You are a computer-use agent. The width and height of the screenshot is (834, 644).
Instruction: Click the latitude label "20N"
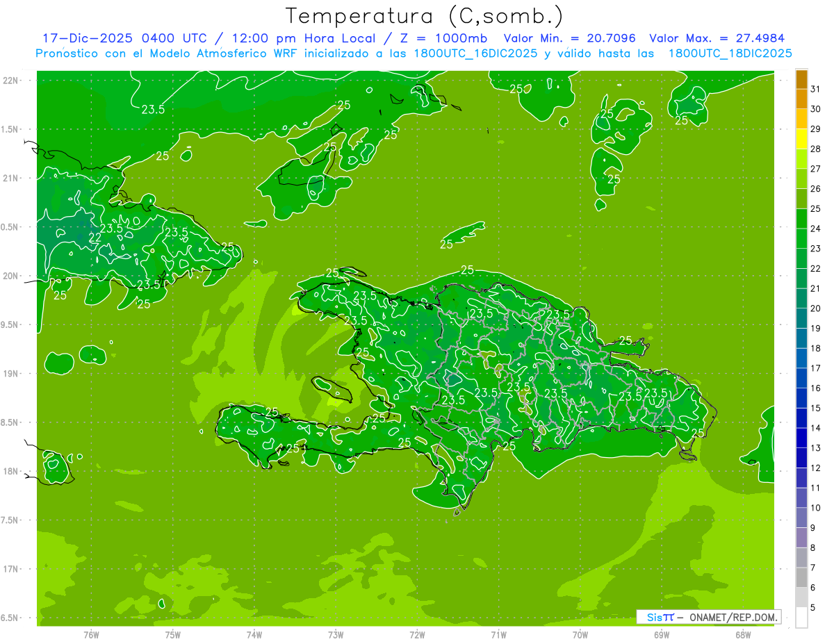(11, 276)
